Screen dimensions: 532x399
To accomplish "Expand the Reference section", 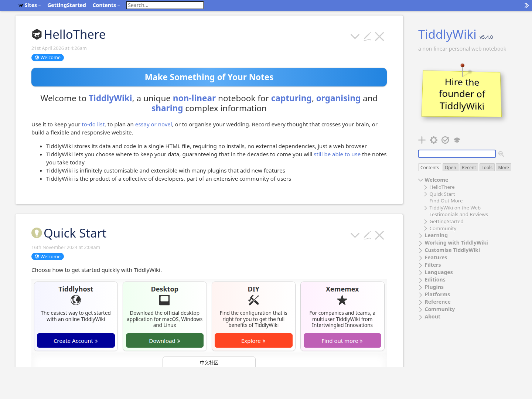I will (420, 302).
